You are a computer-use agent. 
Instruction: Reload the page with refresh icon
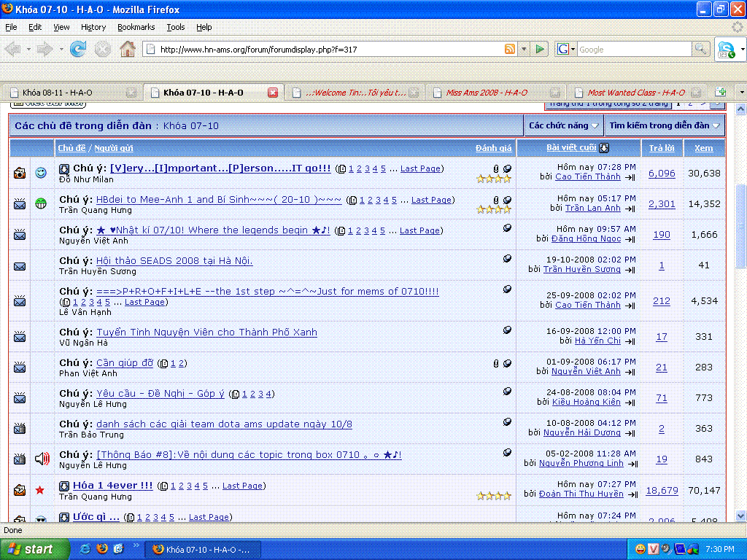click(x=78, y=49)
